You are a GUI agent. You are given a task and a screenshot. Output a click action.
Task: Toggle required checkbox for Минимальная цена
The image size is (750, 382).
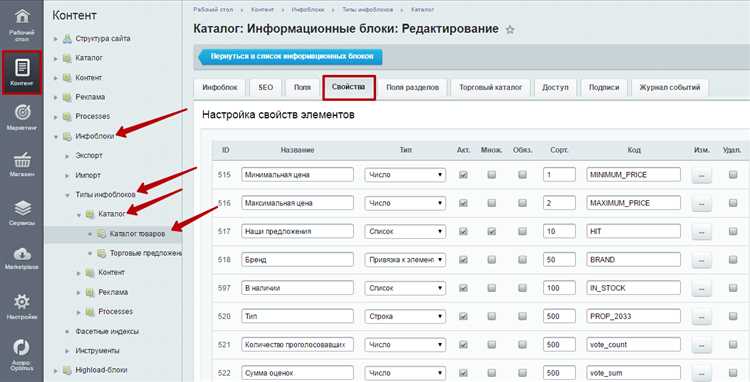coord(522,175)
